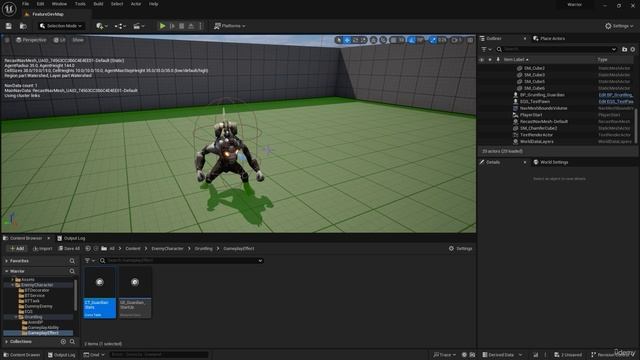Start Play in Editor with green arrow

click(x=162, y=26)
